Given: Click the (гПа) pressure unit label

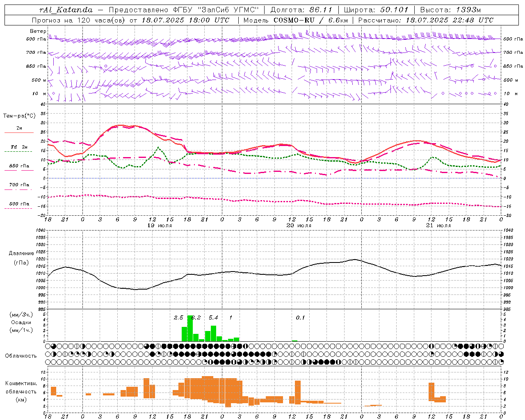Looking at the screenshot, I should (21, 262).
